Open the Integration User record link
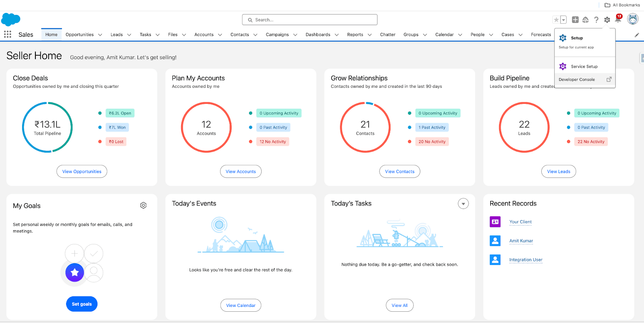644x323 pixels. click(x=526, y=260)
